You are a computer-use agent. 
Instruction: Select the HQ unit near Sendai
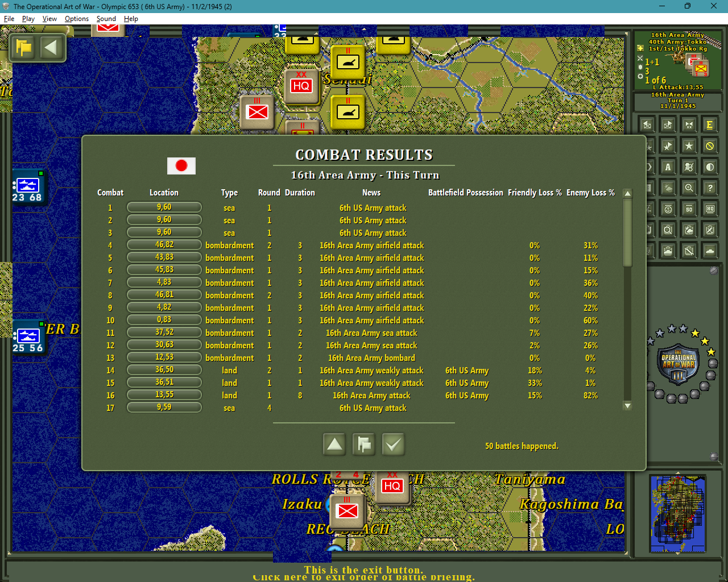pyautogui.click(x=301, y=86)
